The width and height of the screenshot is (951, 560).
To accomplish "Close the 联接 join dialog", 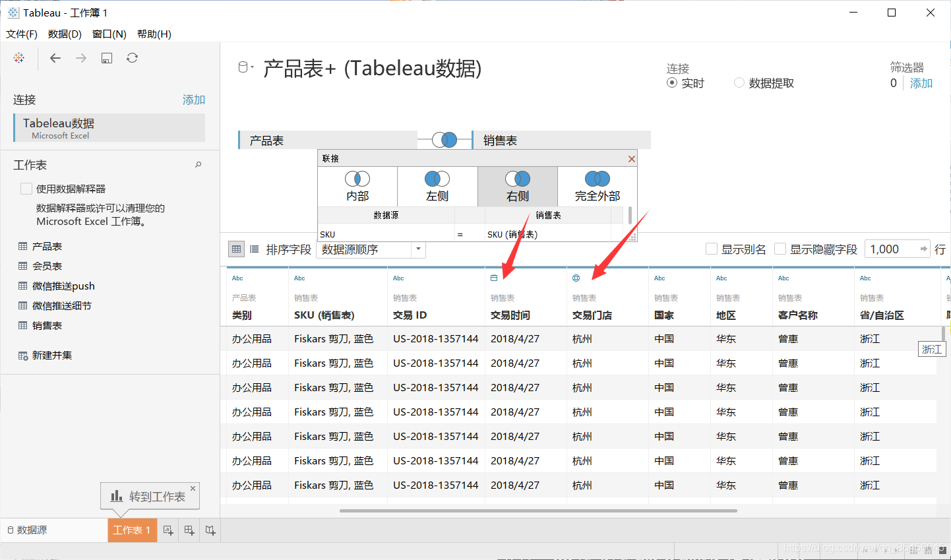I will pyautogui.click(x=632, y=159).
